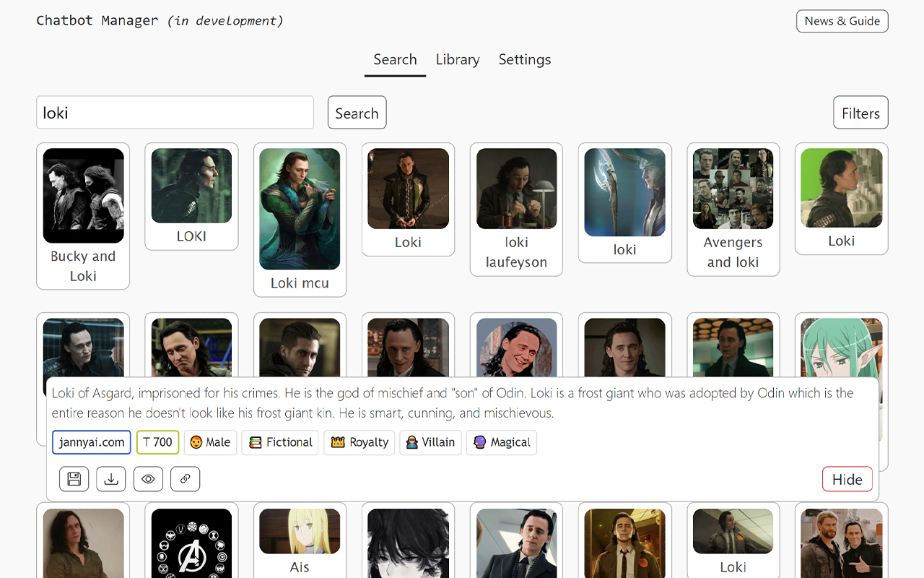Open the lowercase loki scepter card

click(624, 202)
